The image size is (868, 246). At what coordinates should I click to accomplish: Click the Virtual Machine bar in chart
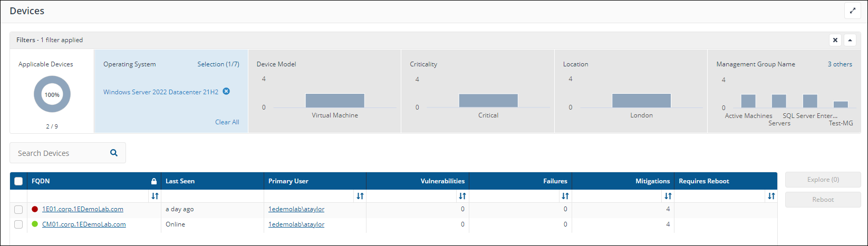click(x=335, y=101)
